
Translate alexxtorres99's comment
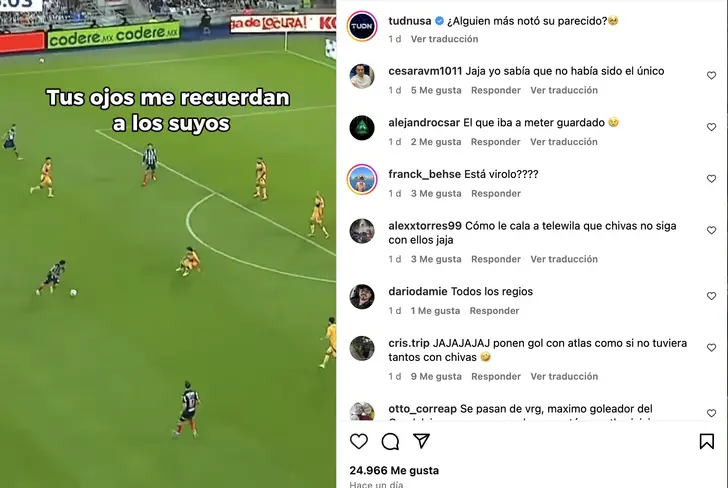564,259
